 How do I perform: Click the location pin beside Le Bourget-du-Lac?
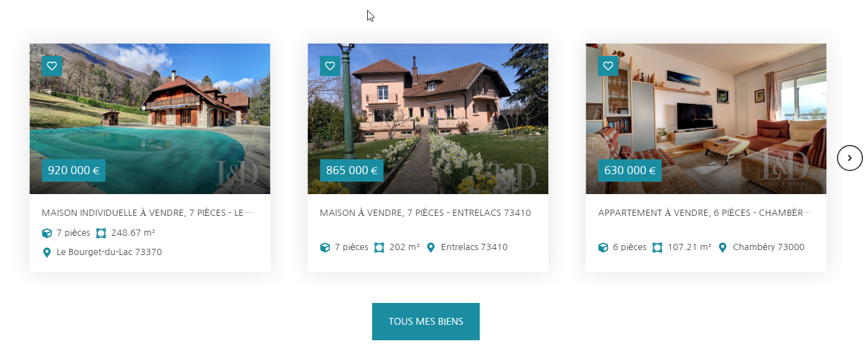point(47,253)
